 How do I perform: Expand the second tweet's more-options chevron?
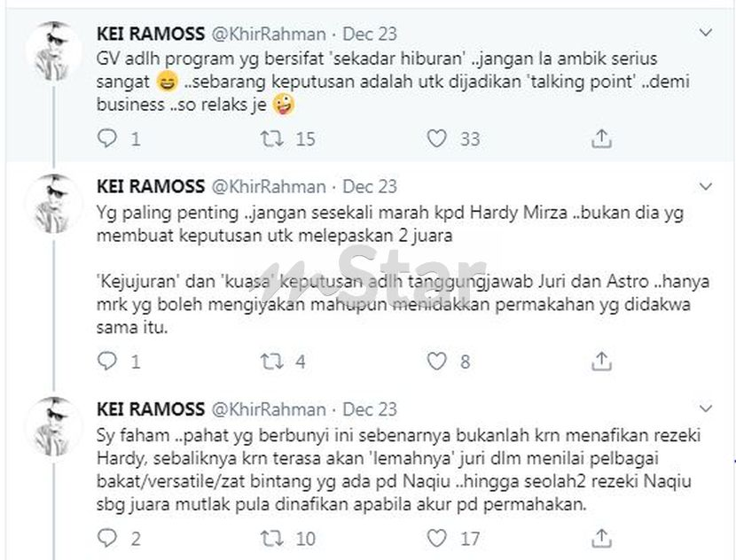click(706, 187)
